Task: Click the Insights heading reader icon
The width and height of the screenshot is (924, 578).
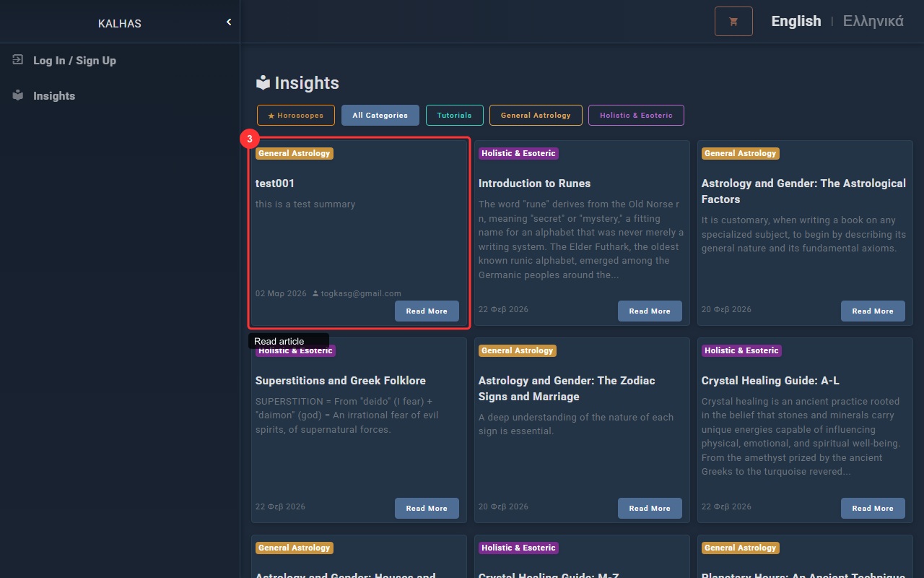Action: click(263, 83)
